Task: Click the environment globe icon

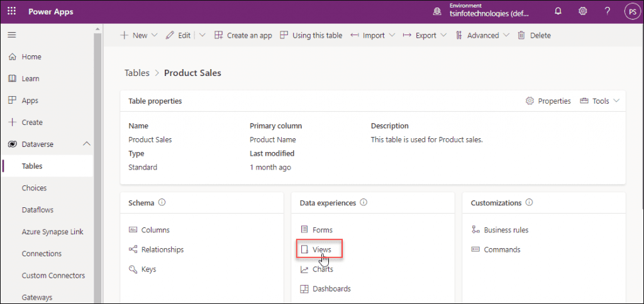Action: click(438, 13)
